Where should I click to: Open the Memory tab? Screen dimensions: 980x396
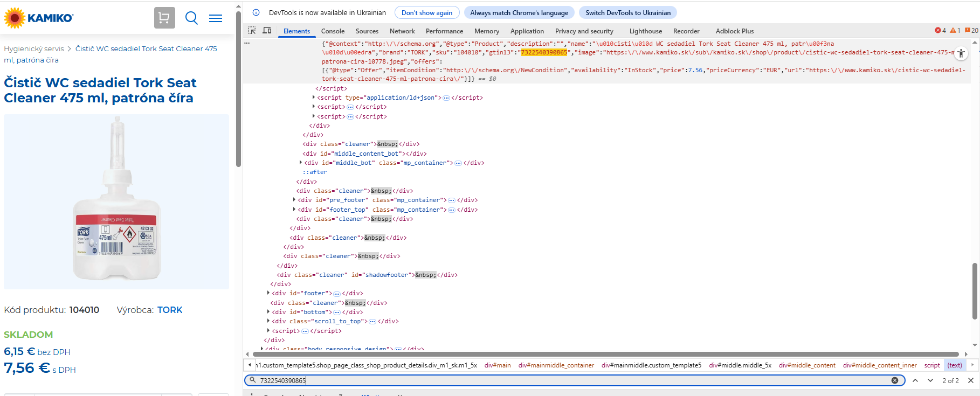click(487, 31)
